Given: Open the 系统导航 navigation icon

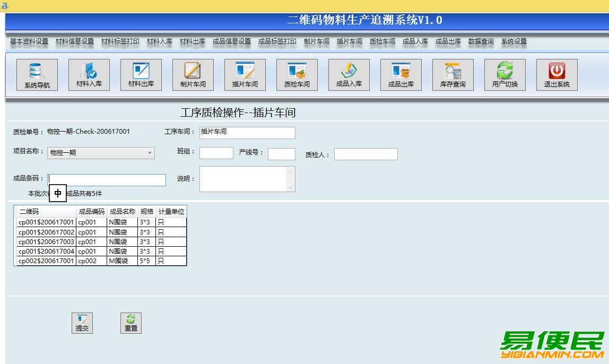Looking at the screenshot, I should click(37, 75).
